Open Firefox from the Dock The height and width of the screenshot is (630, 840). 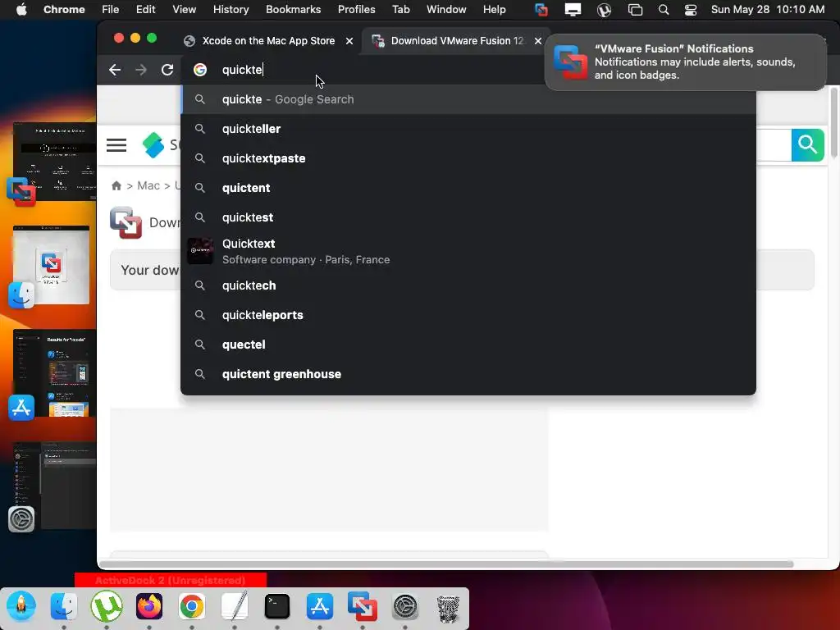(149, 606)
